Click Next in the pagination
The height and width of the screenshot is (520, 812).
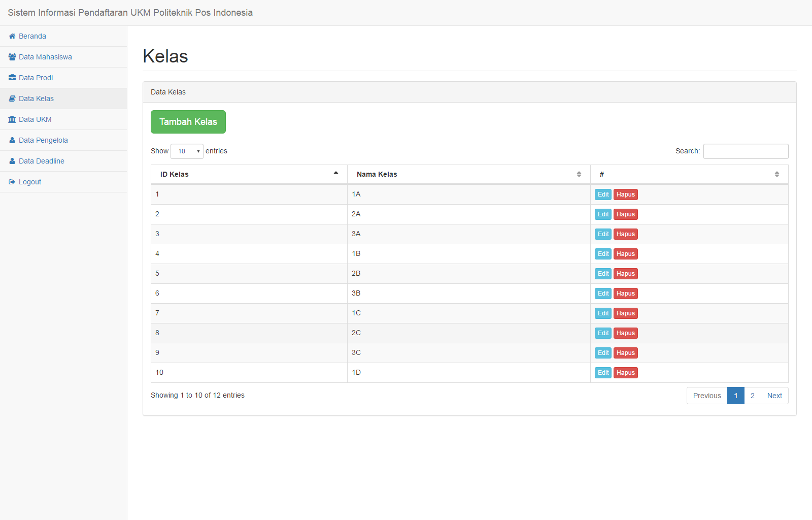click(x=774, y=396)
